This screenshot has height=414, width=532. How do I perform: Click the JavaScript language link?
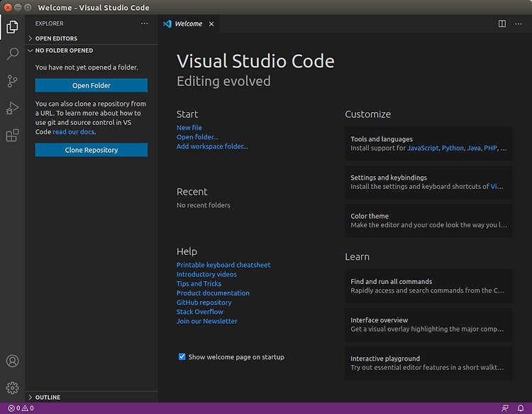point(423,148)
